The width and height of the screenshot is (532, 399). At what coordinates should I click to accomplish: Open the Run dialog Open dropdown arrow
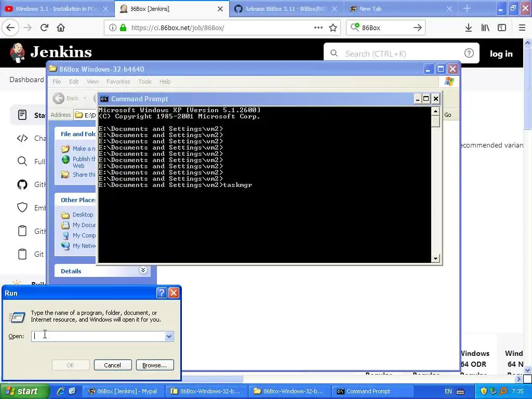pyautogui.click(x=169, y=336)
